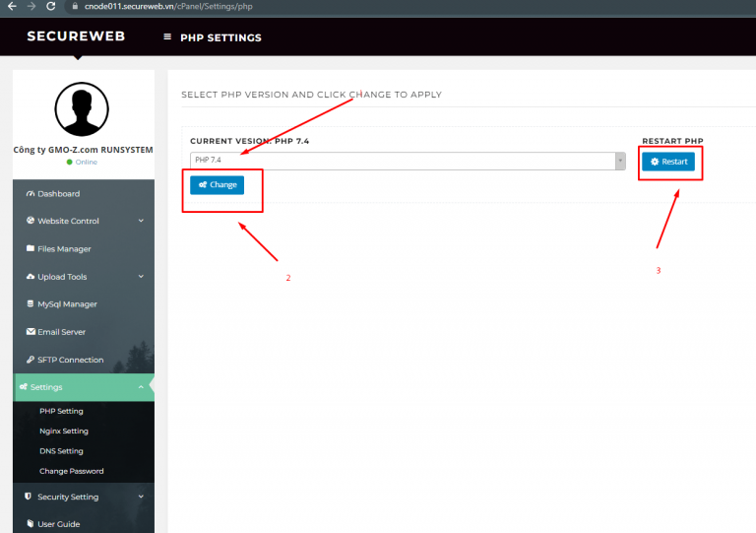This screenshot has width=756, height=533.
Task: Click the Dashboard gauge icon
Action: pyautogui.click(x=31, y=193)
